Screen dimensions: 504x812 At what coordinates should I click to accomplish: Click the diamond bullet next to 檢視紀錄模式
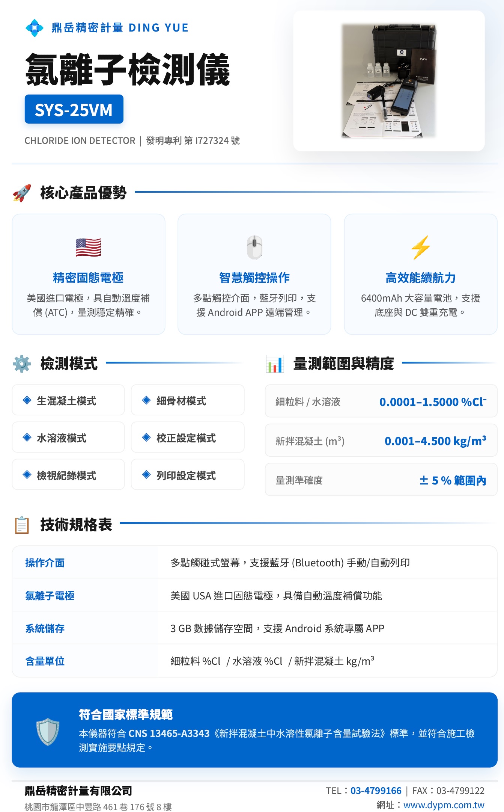pos(27,474)
